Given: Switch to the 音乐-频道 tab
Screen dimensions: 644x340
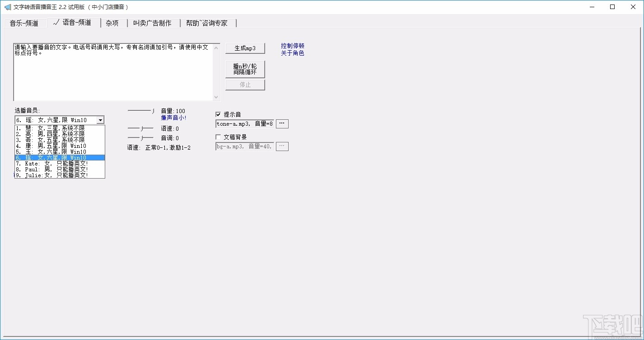Looking at the screenshot, I should (x=25, y=22).
